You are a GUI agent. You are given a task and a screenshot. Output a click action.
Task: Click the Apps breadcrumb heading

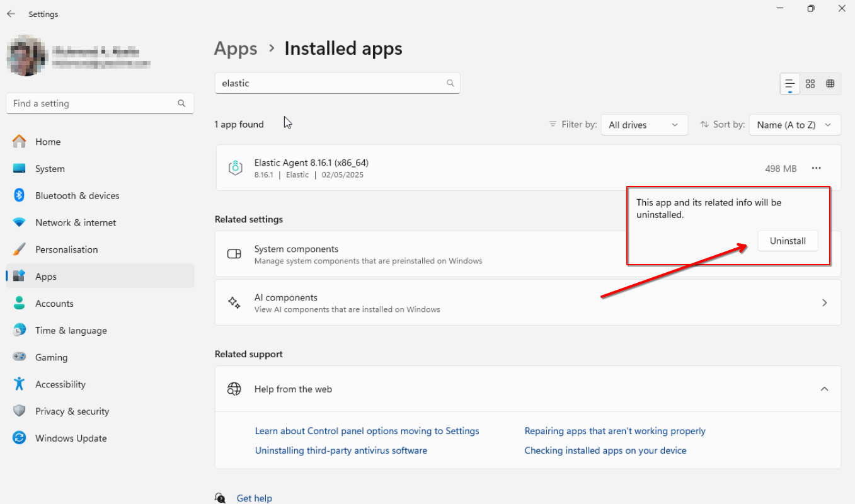pyautogui.click(x=236, y=49)
